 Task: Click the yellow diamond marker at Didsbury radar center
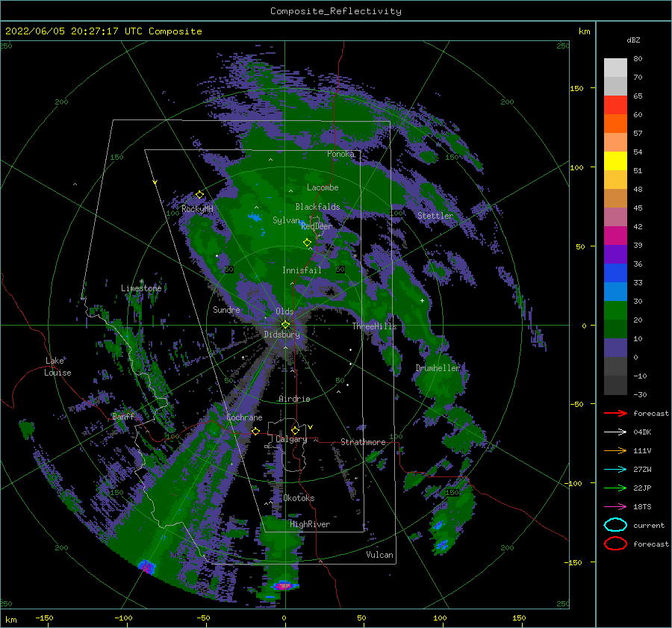285,325
